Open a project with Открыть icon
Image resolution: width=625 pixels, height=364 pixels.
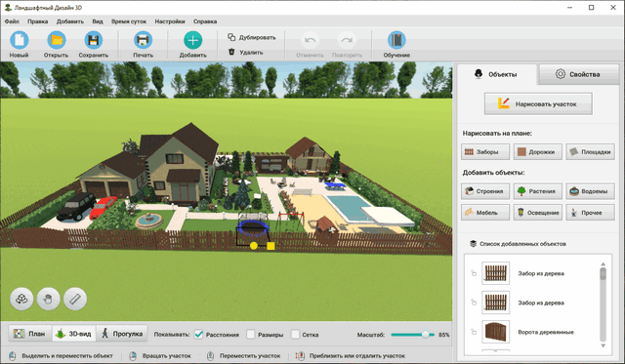[x=57, y=40]
